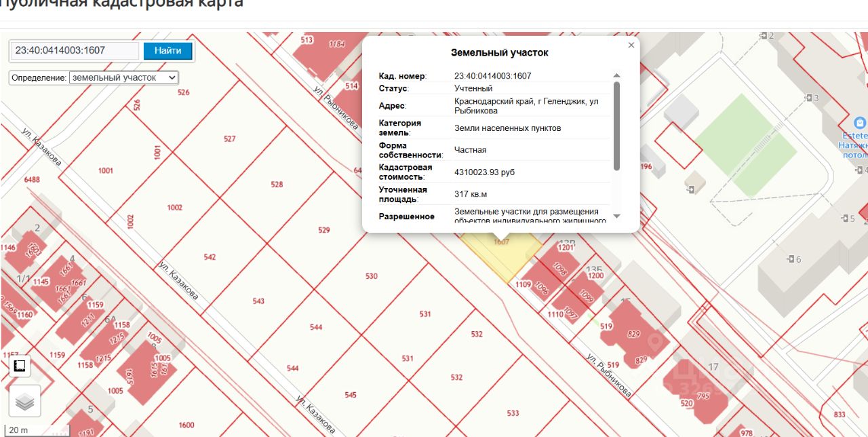Image resolution: width=868 pixels, height=437 pixels.
Task: Click status value Учтенный
Action: (473, 88)
